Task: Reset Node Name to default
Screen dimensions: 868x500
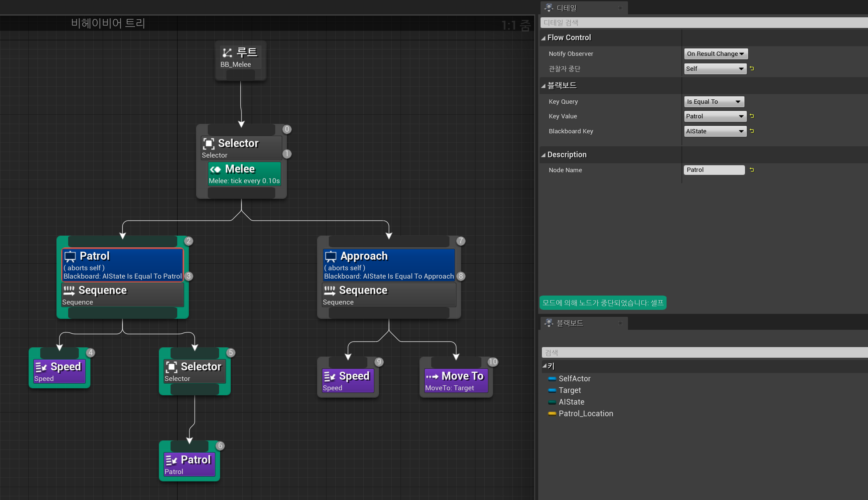Action: click(752, 170)
